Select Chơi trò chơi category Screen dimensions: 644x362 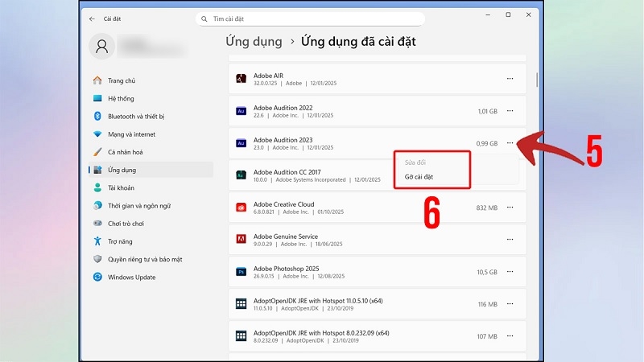click(151, 224)
